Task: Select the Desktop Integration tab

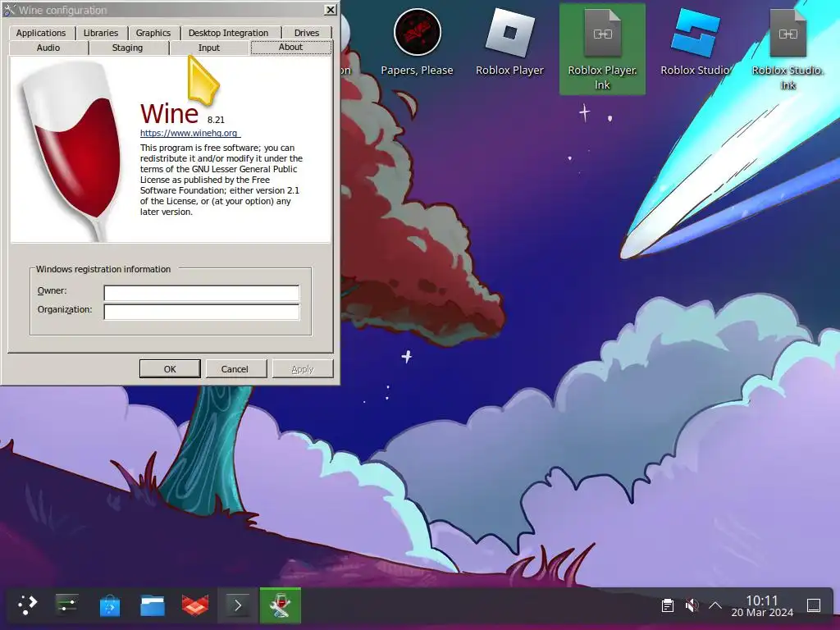Action: click(x=228, y=33)
